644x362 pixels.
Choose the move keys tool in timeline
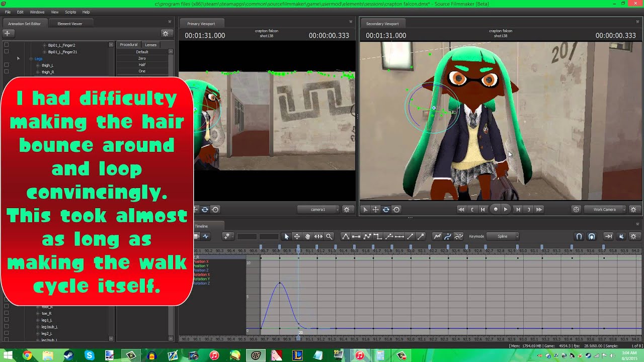[297, 236]
